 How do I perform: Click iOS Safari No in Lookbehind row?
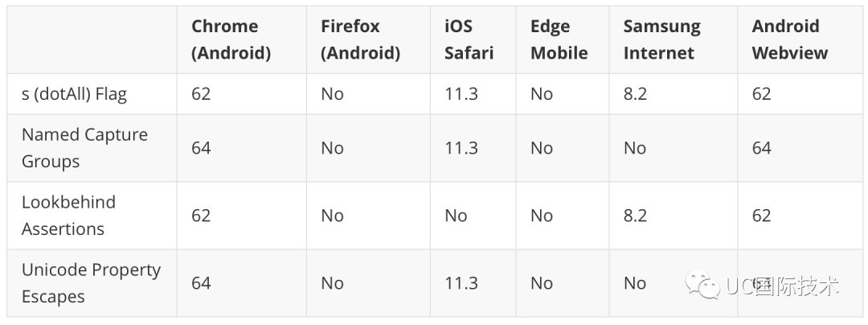pyautogui.click(x=457, y=216)
